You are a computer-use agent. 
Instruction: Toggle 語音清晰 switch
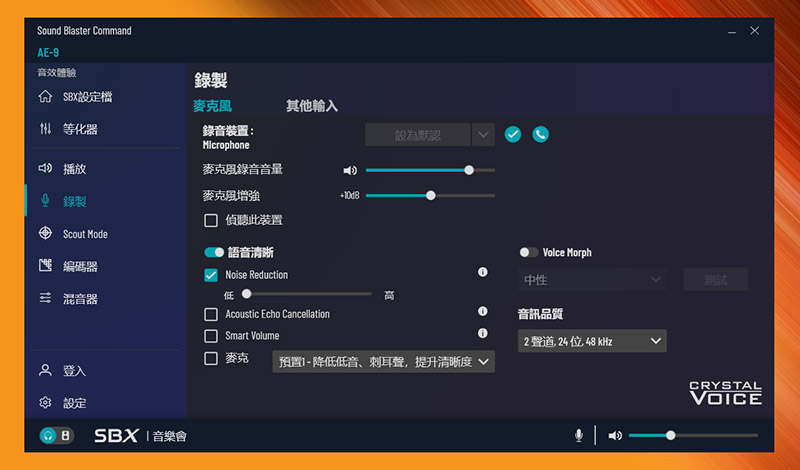(x=214, y=252)
